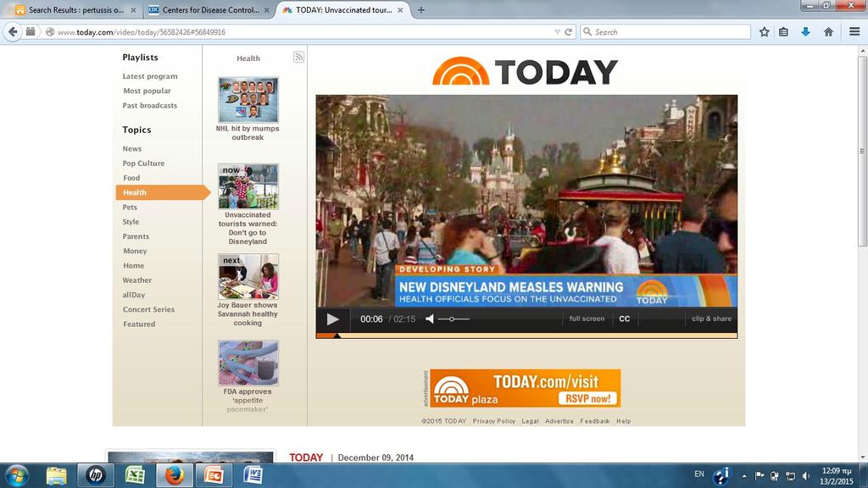The height and width of the screenshot is (488, 868).
Task: Open the Home topic
Action: point(133,265)
